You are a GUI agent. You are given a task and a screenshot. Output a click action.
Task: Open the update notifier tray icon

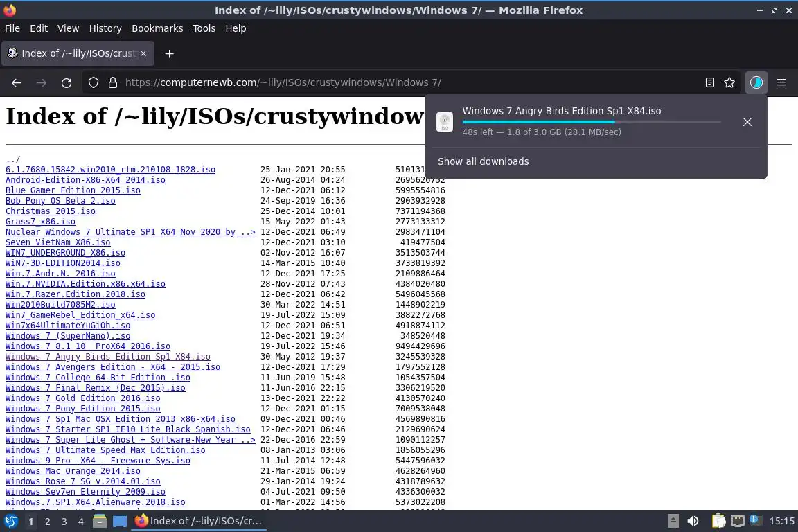pos(755,520)
